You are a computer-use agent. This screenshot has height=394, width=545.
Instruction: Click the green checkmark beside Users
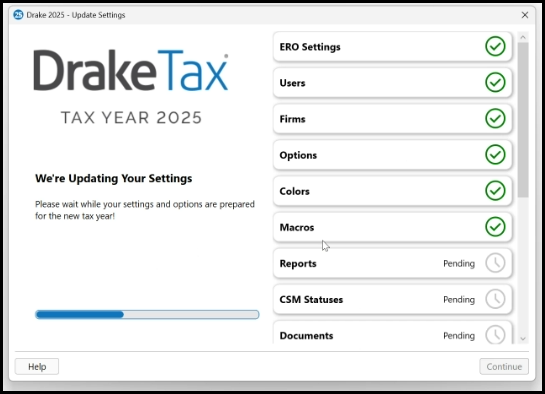coord(495,82)
